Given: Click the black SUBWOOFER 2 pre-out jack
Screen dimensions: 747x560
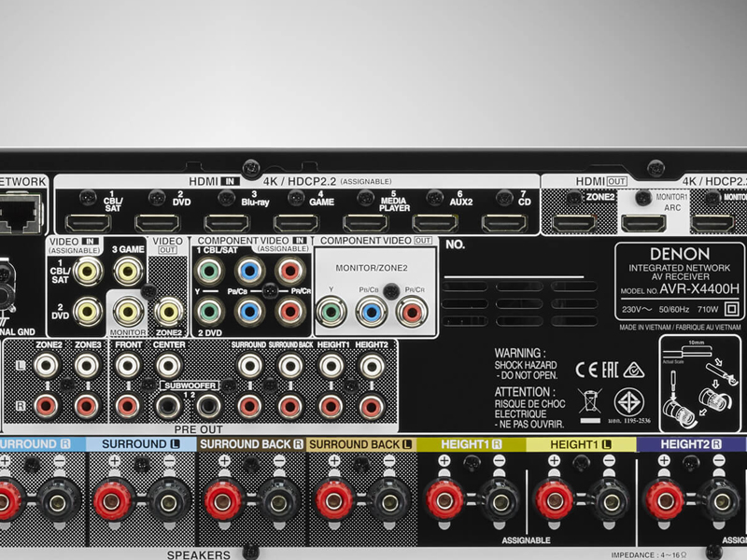Looking at the screenshot, I should [x=208, y=406].
